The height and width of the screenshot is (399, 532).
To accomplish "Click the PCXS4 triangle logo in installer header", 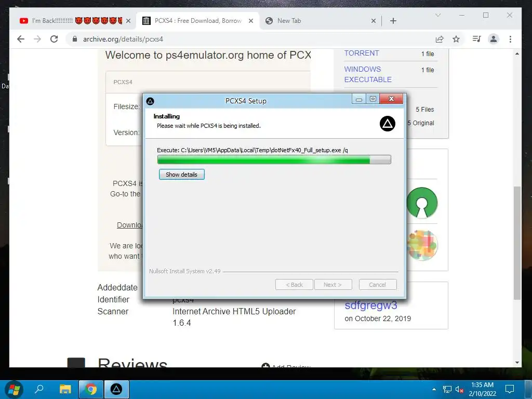I will point(388,124).
